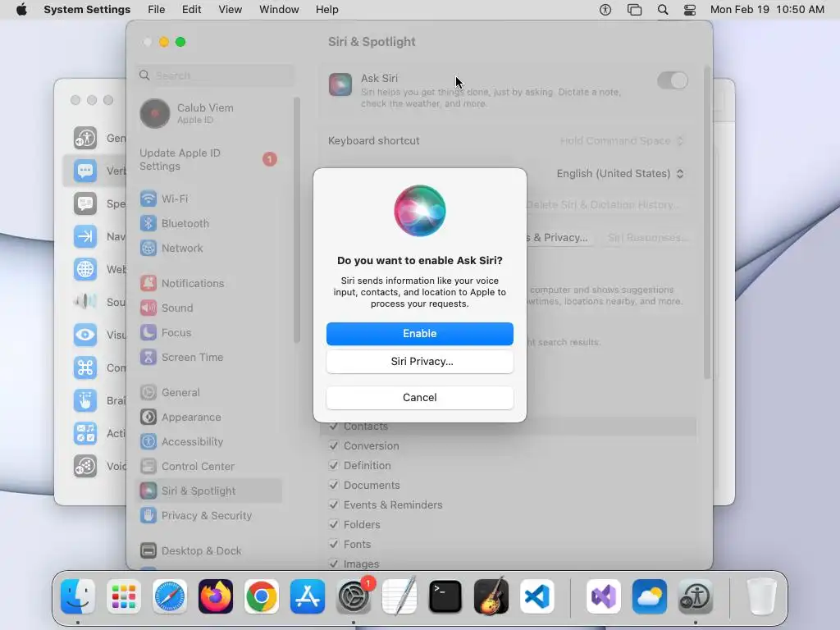
Task: Click the Calub Viem Apple ID avatar
Action: (155, 113)
